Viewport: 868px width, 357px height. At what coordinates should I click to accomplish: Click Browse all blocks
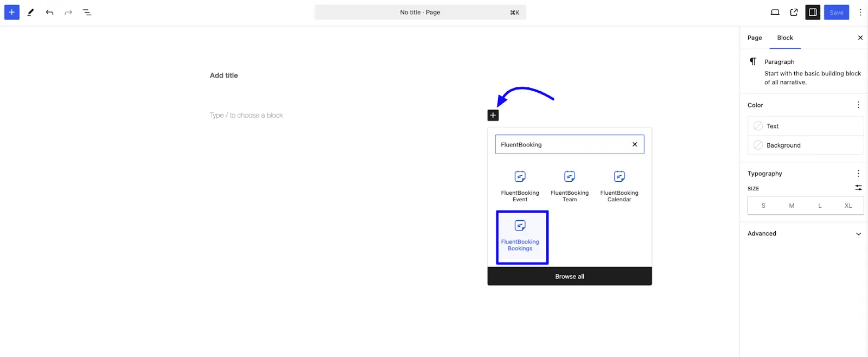(x=570, y=276)
